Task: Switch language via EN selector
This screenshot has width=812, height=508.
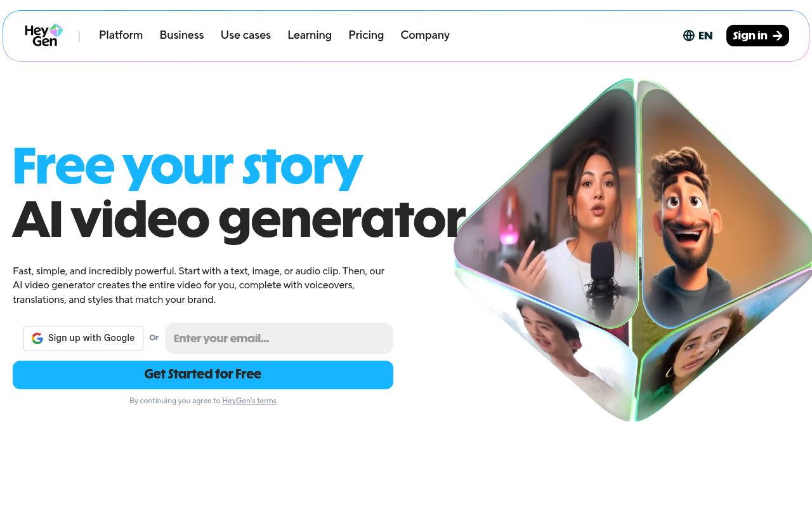Action: pyautogui.click(x=698, y=36)
